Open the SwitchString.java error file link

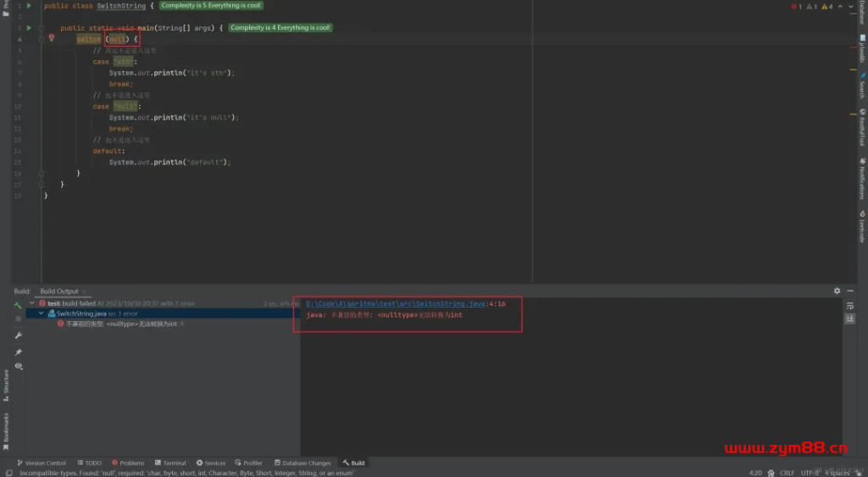point(395,303)
